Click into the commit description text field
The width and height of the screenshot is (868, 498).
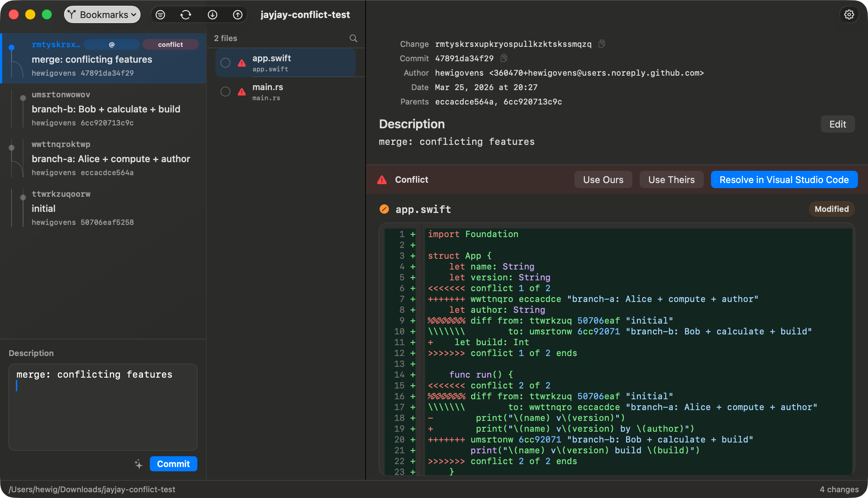[103, 407]
